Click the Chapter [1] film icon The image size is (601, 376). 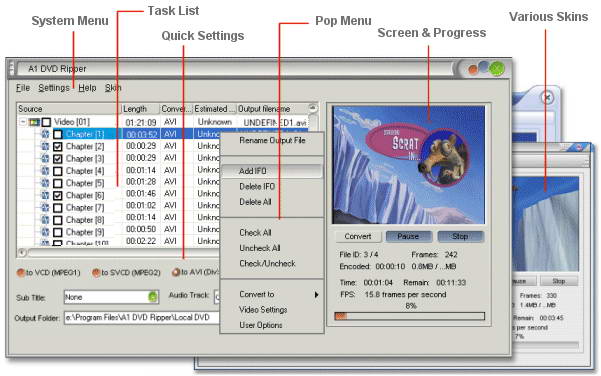[45, 134]
